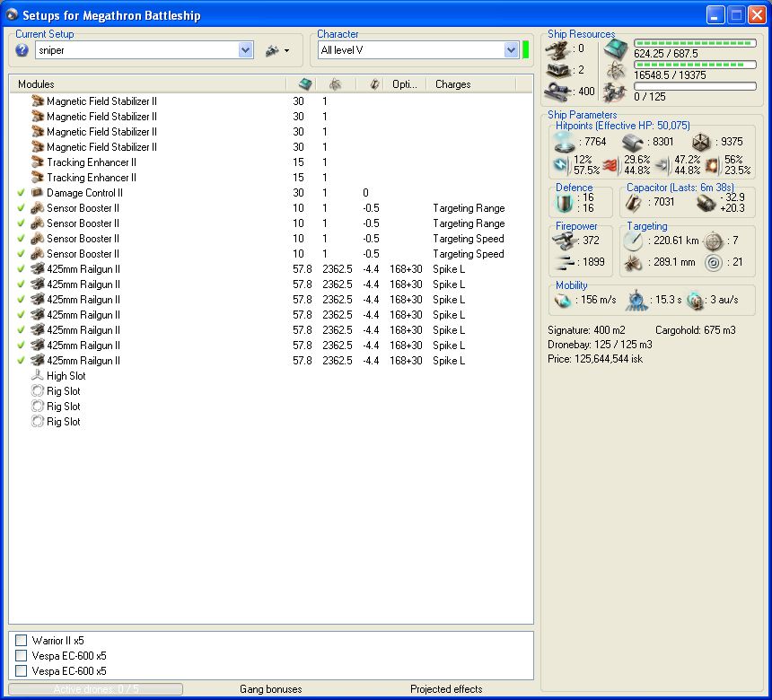The width and height of the screenshot is (772, 700).
Task: Click the drone bandwidth icon beside 0 / 125
Action: click(x=616, y=92)
